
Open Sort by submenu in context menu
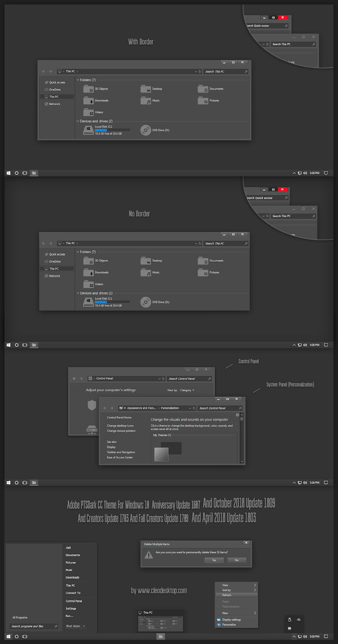236,590
